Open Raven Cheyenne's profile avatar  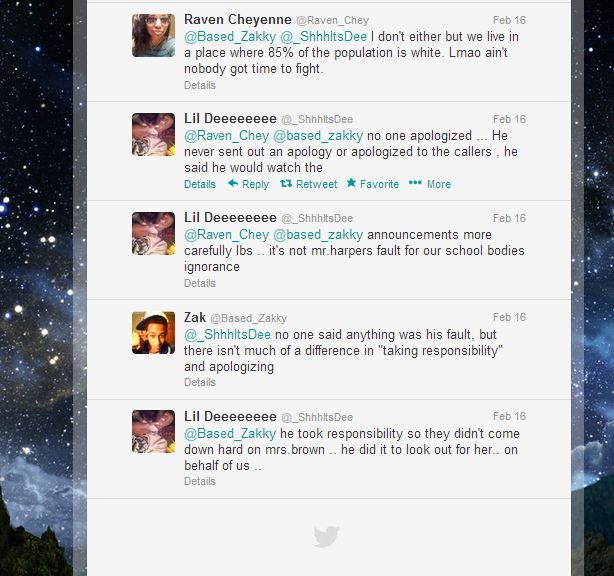(x=154, y=36)
